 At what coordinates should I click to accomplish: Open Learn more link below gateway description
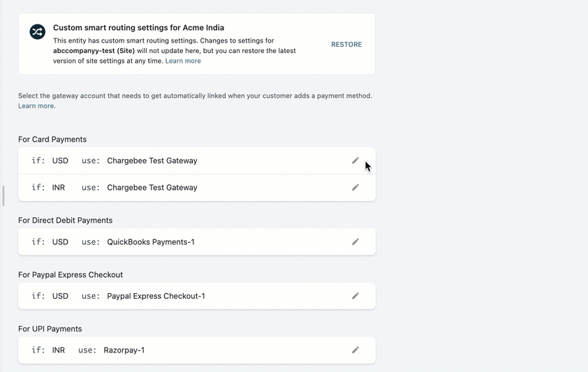36,106
